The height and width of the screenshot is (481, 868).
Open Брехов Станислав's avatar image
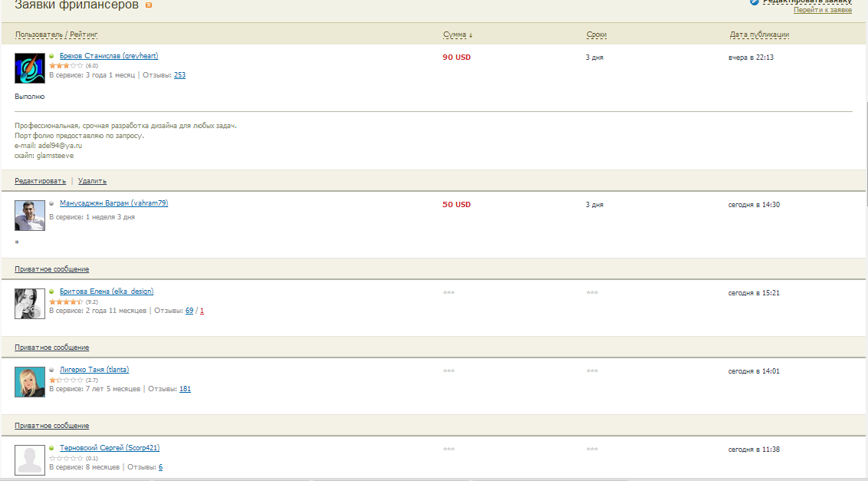coord(30,68)
